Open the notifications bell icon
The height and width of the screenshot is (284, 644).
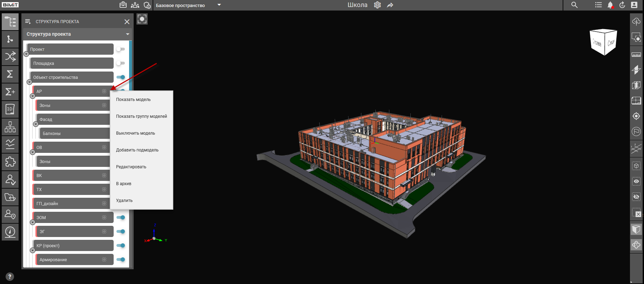(x=610, y=5)
